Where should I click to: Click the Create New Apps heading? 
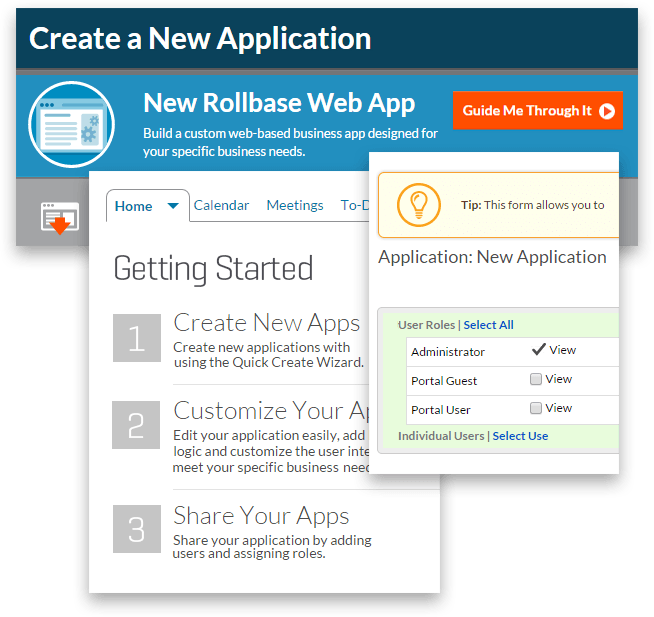[267, 324]
